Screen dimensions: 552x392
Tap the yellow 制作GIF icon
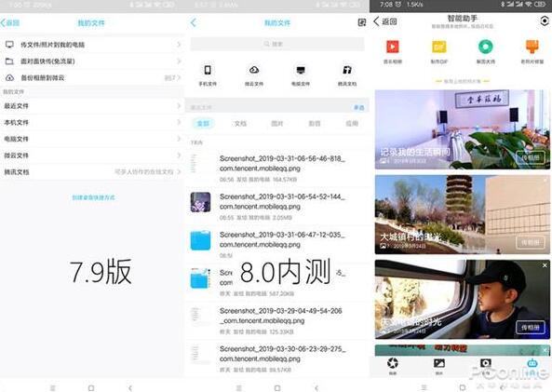click(439, 47)
